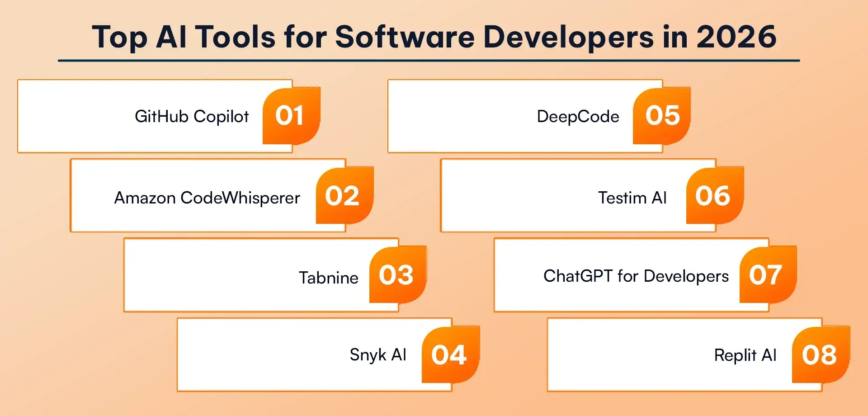
Task: Select the orange 03 number badge
Action: coord(397,275)
